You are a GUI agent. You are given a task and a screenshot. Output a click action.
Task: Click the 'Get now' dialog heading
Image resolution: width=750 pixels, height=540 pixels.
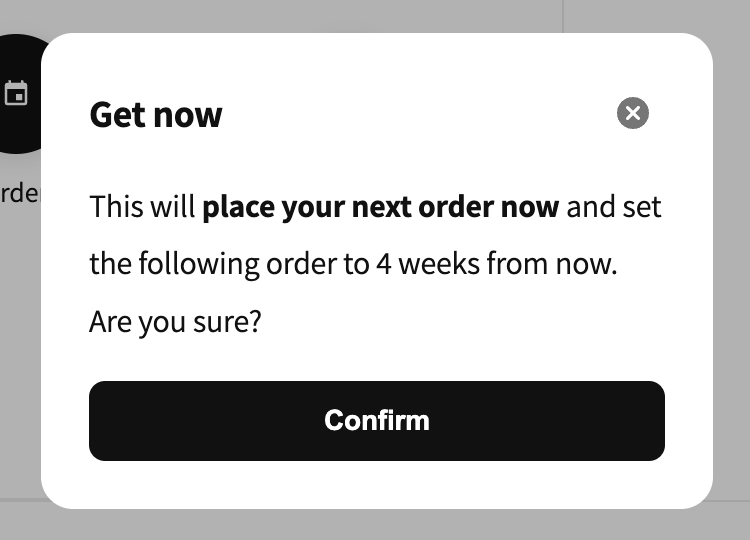point(156,115)
